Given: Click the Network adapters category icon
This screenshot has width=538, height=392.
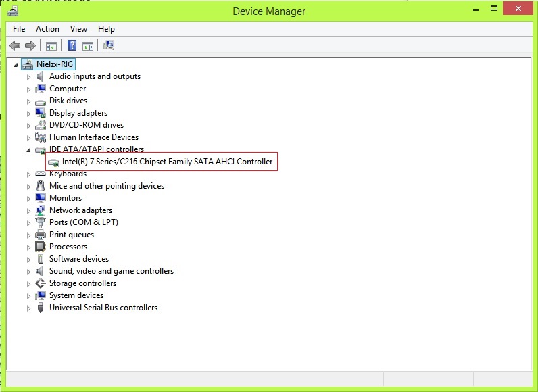Looking at the screenshot, I should point(41,210).
